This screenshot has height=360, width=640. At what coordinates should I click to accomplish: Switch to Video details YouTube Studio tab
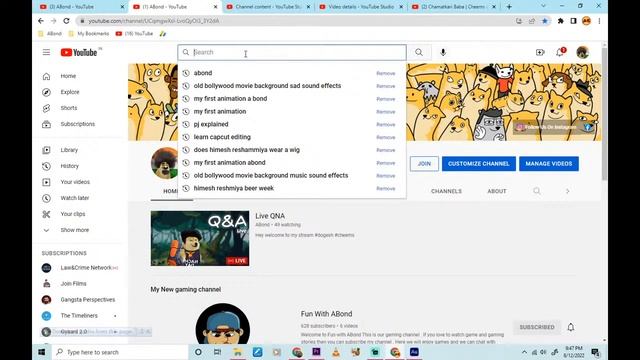point(361,7)
